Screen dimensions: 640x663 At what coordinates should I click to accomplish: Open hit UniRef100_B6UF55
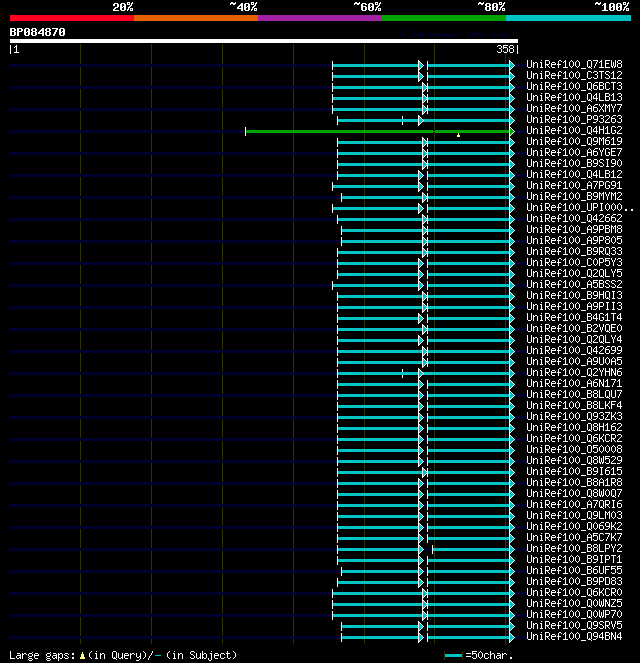[574, 570]
